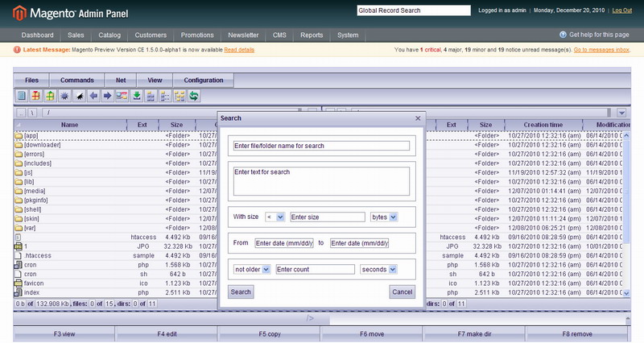Click the file icon of favicon

point(18,283)
